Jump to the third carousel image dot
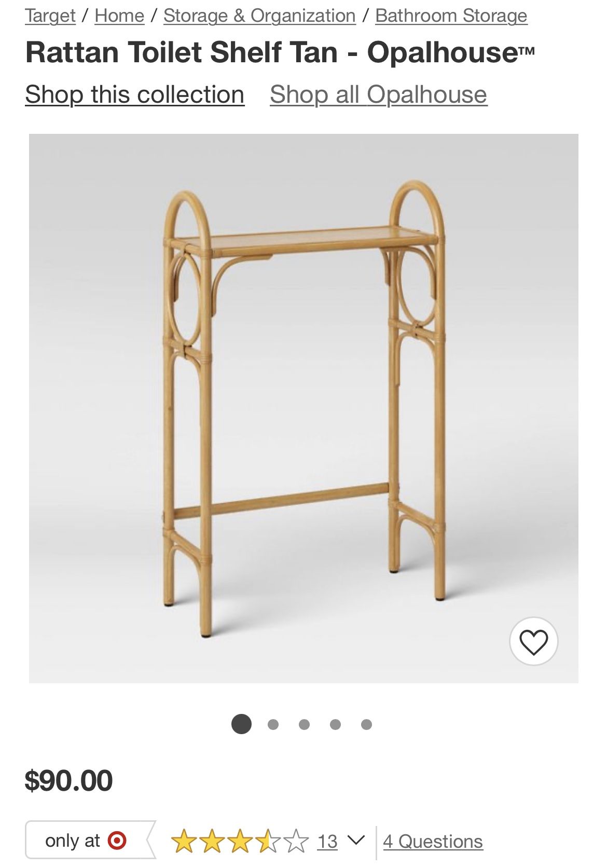The width and height of the screenshot is (607, 868). click(304, 724)
